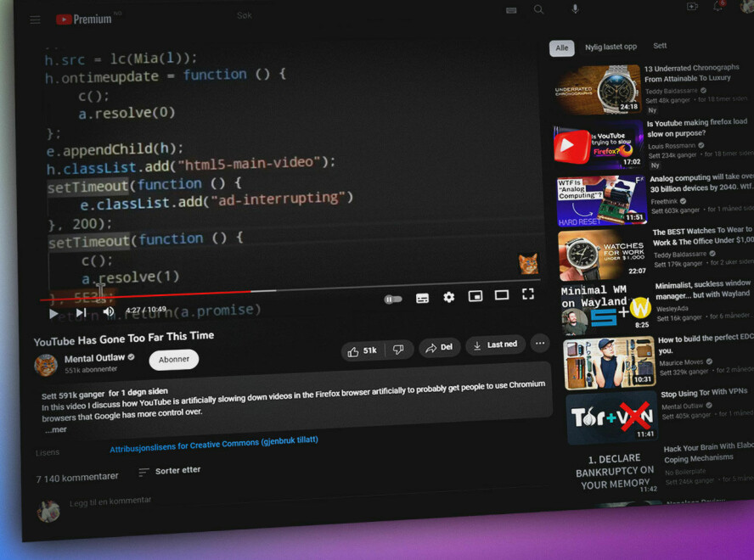Go to YouTube Premium home logo
Viewport: 754px width, 560px height.
(x=84, y=19)
